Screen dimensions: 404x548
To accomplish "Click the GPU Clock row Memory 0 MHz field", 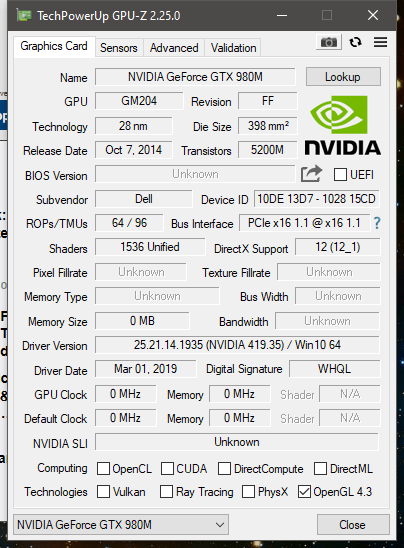I will [239, 394].
